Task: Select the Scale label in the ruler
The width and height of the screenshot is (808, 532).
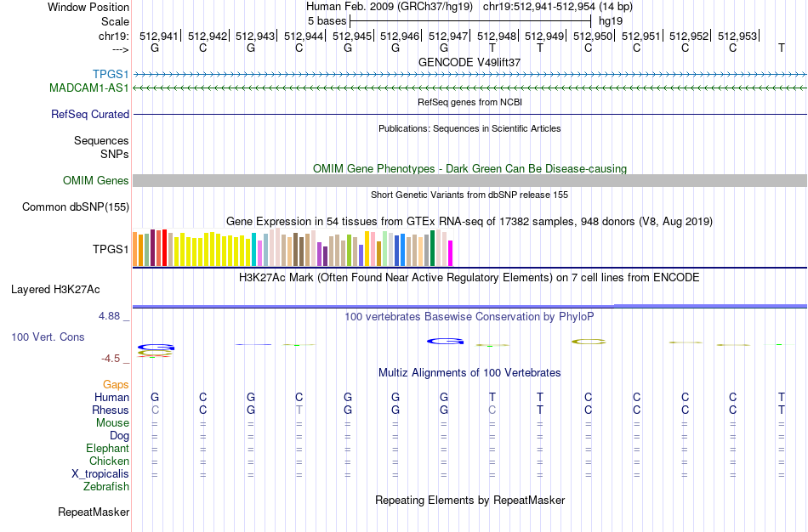Action: click(115, 21)
